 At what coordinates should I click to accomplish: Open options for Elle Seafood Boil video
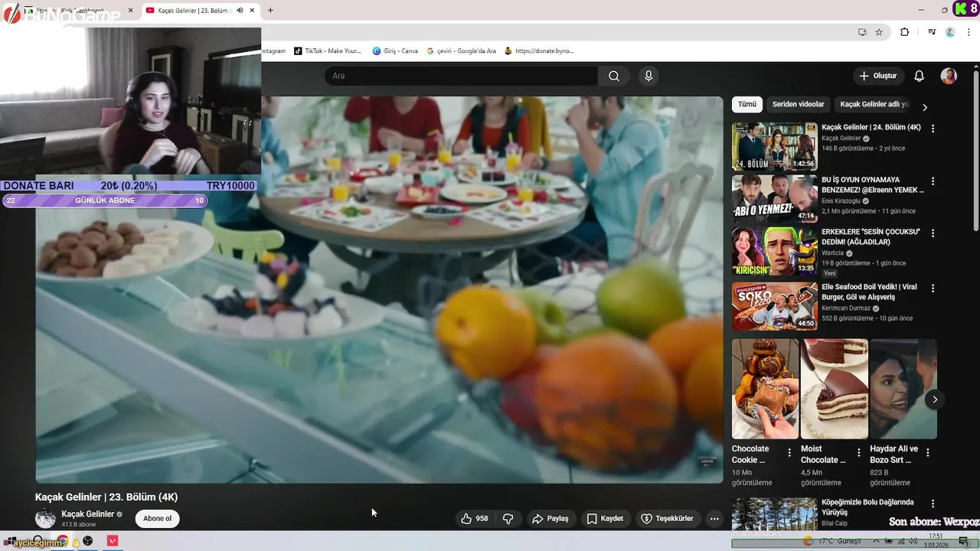point(933,289)
